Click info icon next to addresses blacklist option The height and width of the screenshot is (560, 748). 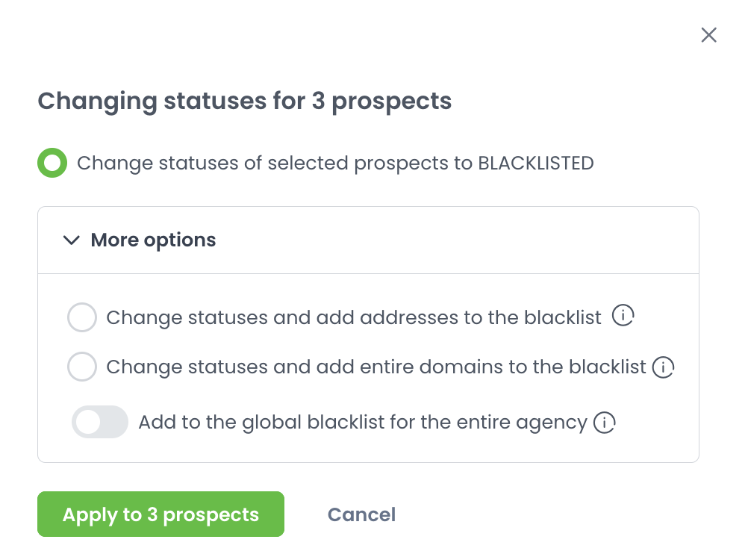(623, 317)
